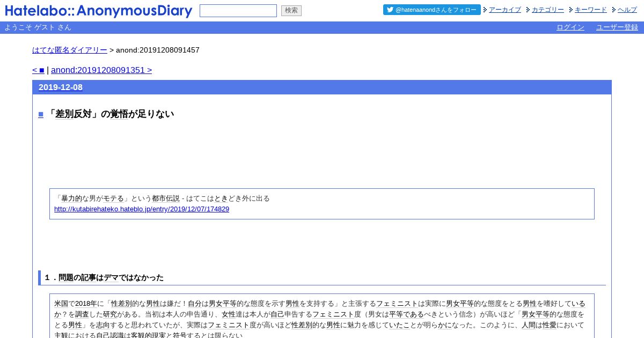
Task: Click the ユーザー登録 user registration link
Action: tap(617, 27)
